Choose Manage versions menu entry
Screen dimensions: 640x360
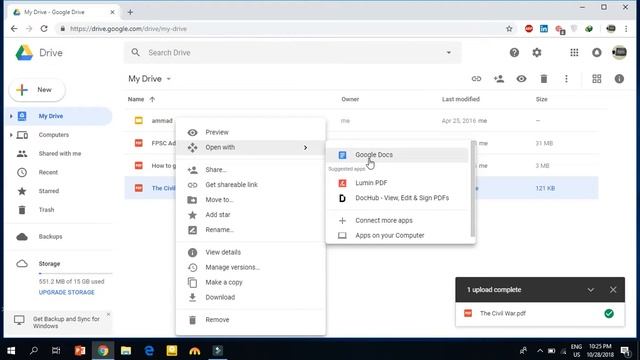point(251,267)
